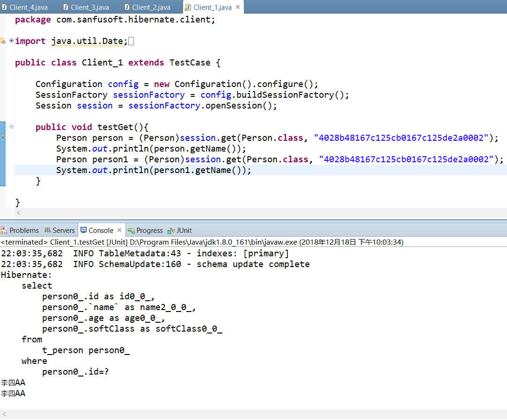Screen dimensions: 507x420
Task: Click the console horizontal scroll left arrow
Action: click(4, 414)
